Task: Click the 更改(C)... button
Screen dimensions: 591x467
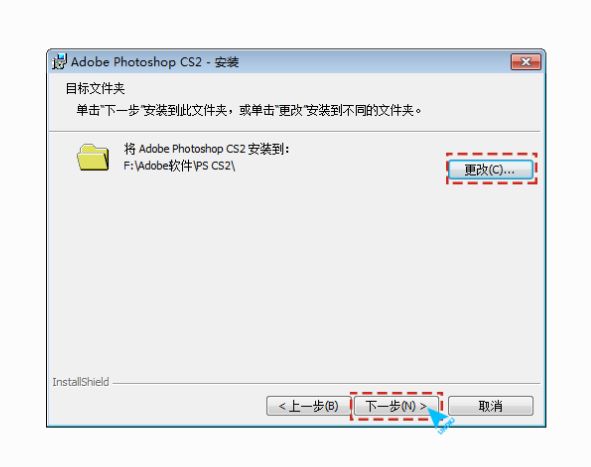Action: (490, 170)
